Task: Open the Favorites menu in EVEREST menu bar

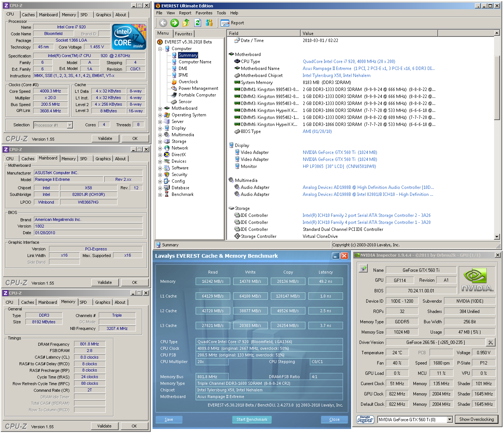Action: coord(204,13)
